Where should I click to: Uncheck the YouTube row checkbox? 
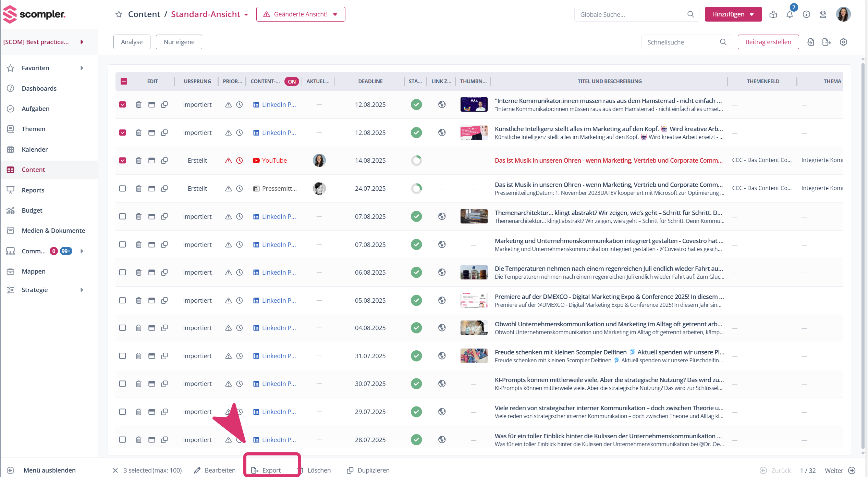click(122, 160)
